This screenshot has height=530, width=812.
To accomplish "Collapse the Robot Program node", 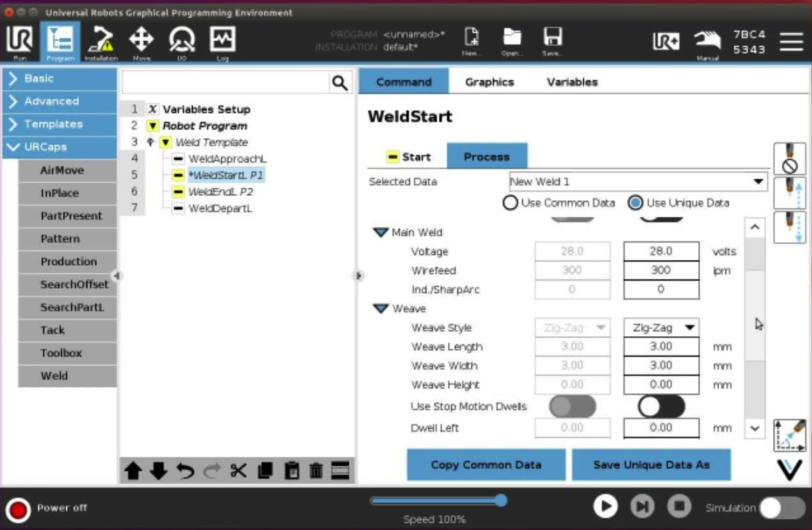I will pos(152,126).
